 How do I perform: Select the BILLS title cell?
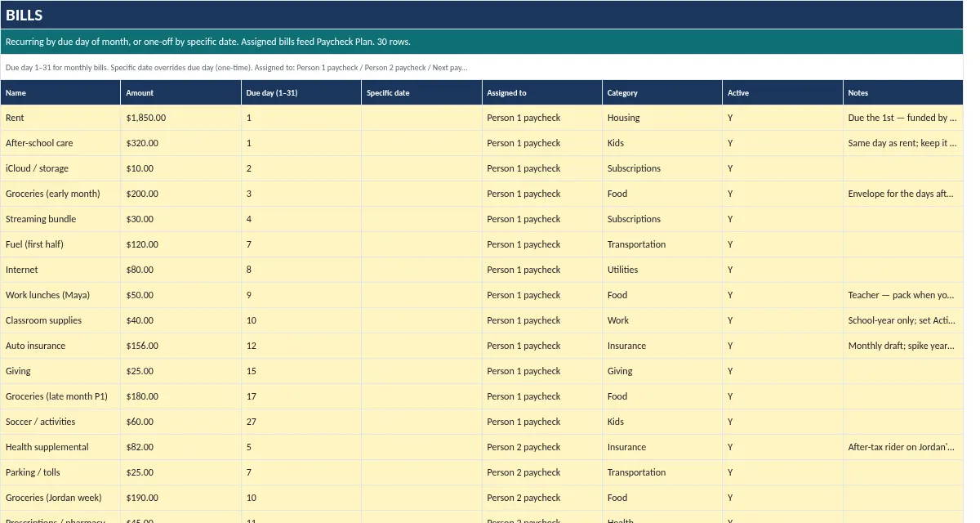482,15
